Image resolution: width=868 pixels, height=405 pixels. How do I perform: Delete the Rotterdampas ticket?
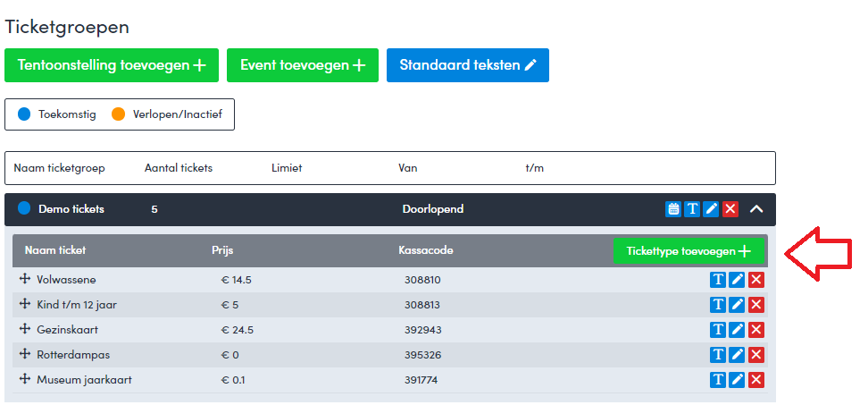click(x=756, y=355)
